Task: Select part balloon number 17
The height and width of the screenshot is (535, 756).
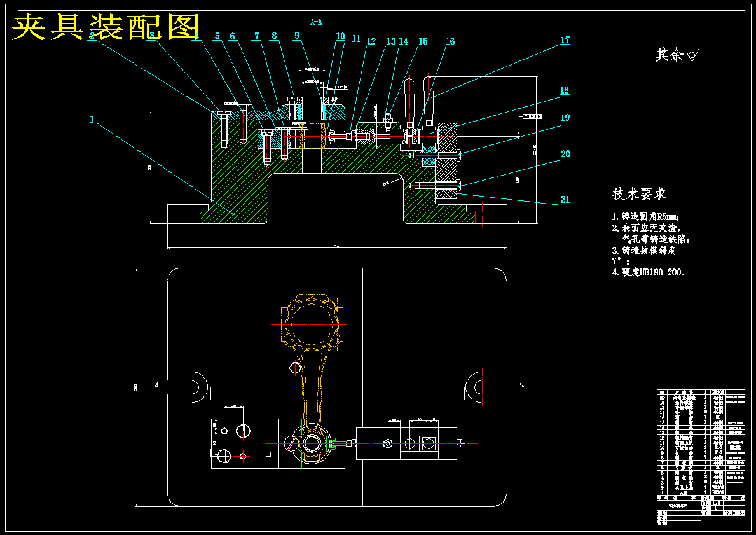Action: pos(565,40)
